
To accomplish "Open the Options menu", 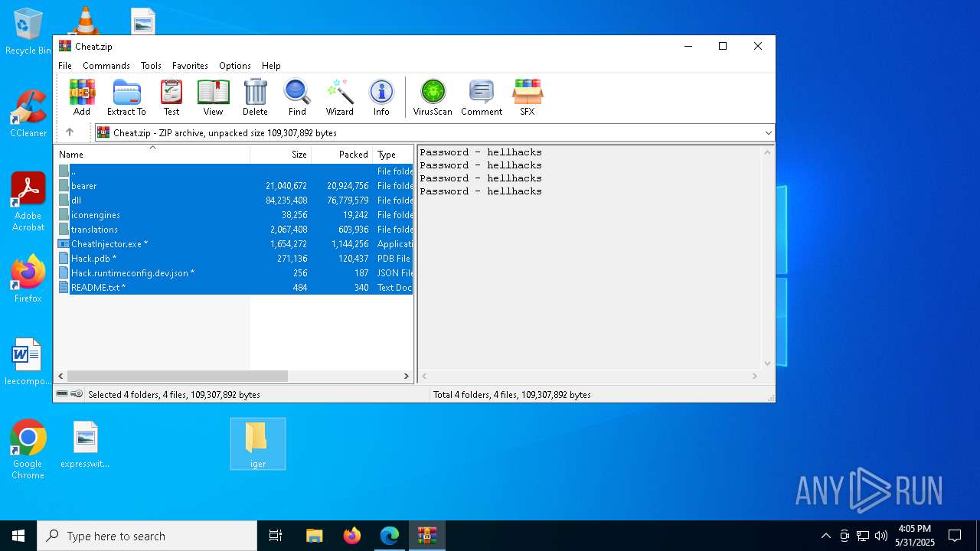I will (235, 66).
